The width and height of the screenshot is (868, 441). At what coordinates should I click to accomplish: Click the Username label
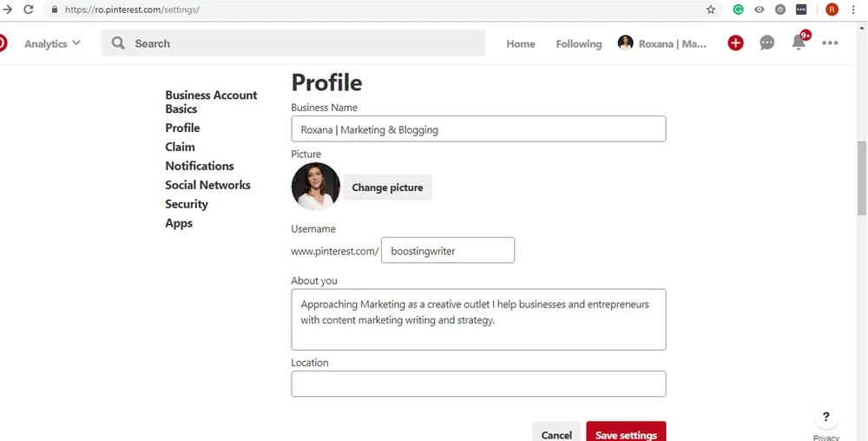(313, 228)
